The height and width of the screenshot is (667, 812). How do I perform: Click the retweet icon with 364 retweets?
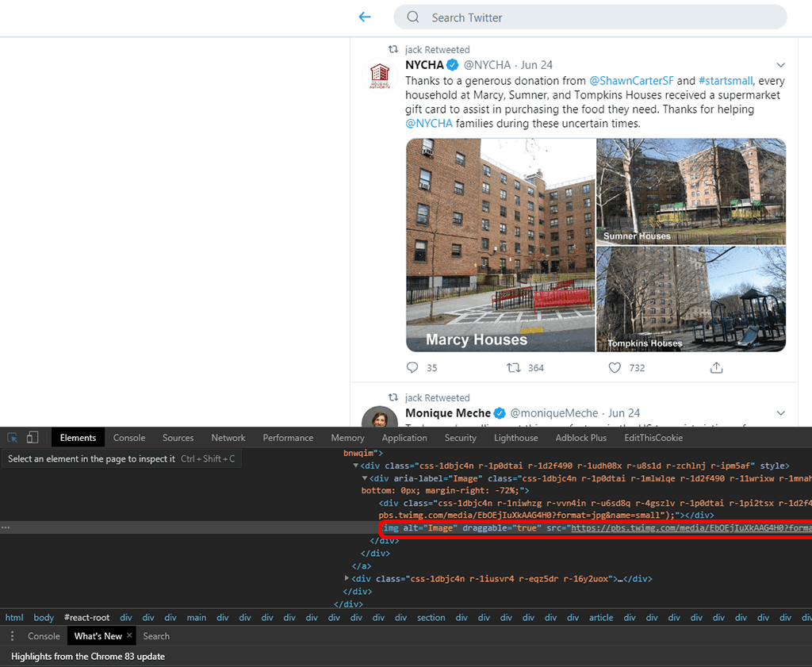click(513, 368)
